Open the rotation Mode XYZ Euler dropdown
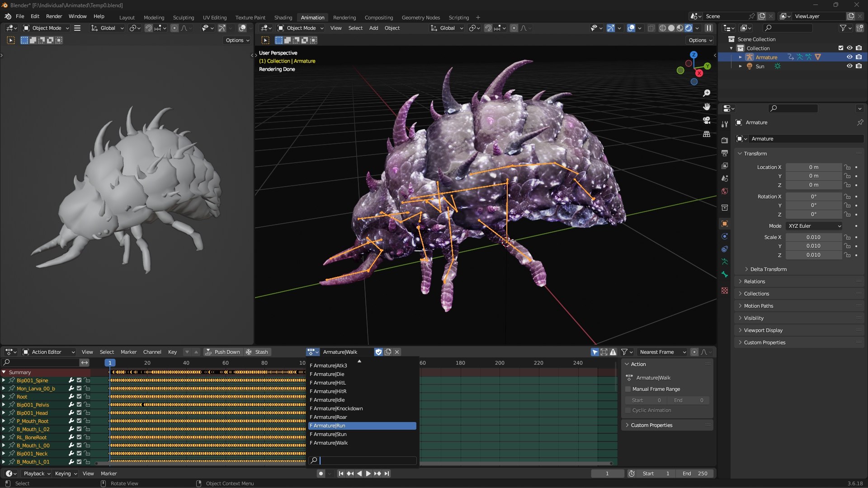Viewport: 868px width, 488px height. tap(814, 226)
